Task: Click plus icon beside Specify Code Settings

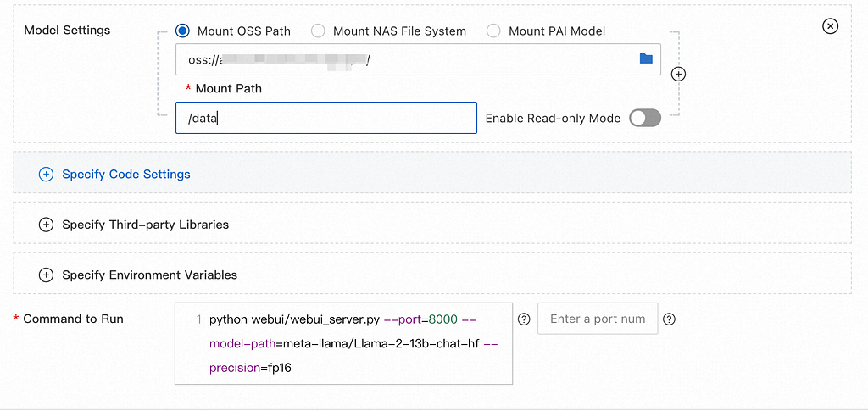Action: tap(46, 175)
